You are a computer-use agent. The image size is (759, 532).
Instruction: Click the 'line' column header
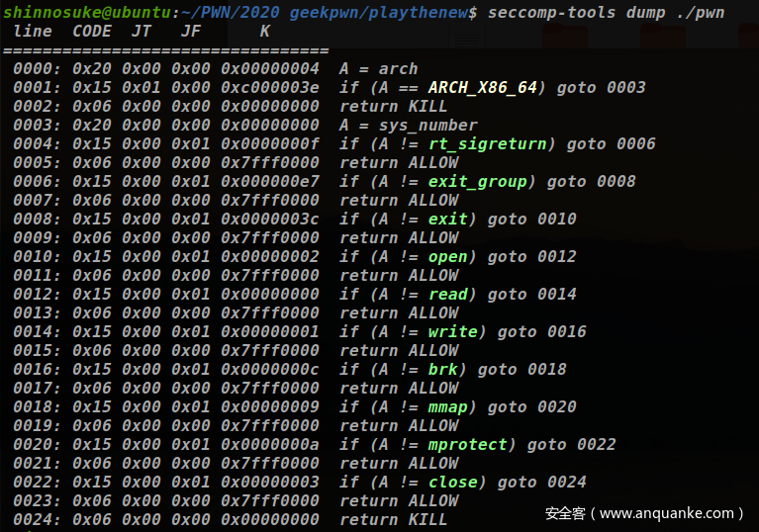point(33,32)
